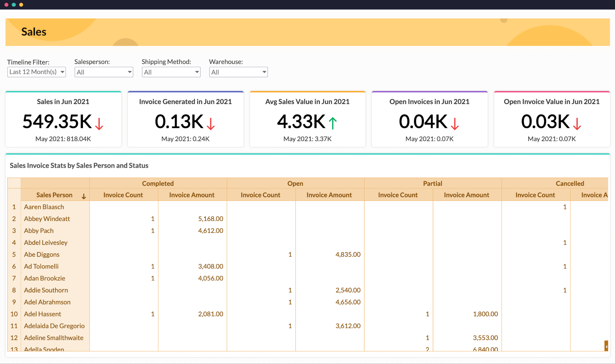Click Open Invoice Amount column header

(x=329, y=195)
